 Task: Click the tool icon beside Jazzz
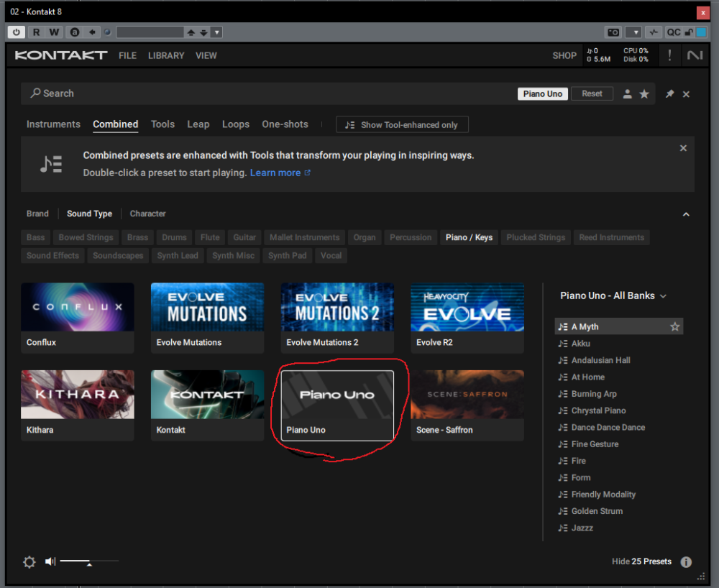(563, 528)
